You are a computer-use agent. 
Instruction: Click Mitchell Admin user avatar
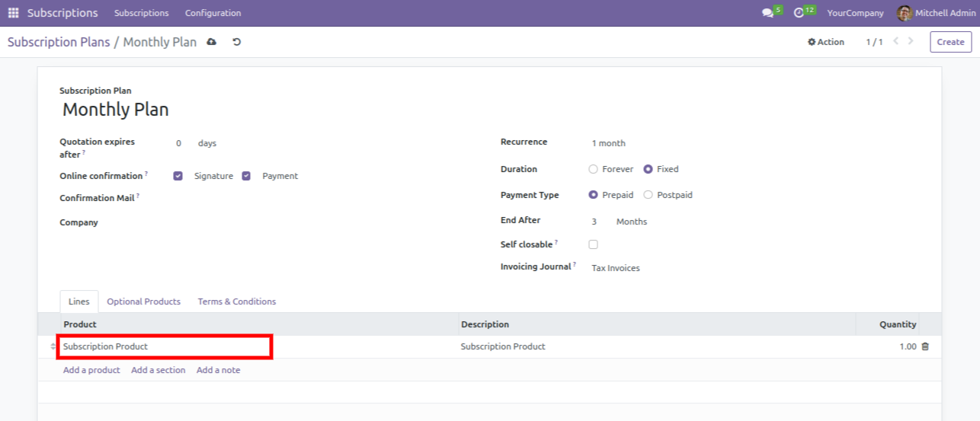click(904, 13)
